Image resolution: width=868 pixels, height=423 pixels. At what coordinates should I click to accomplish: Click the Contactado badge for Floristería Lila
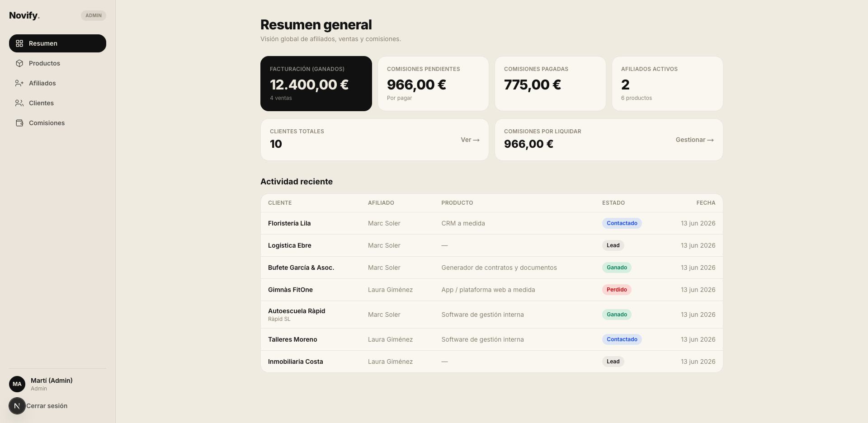click(x=622, y=223)
